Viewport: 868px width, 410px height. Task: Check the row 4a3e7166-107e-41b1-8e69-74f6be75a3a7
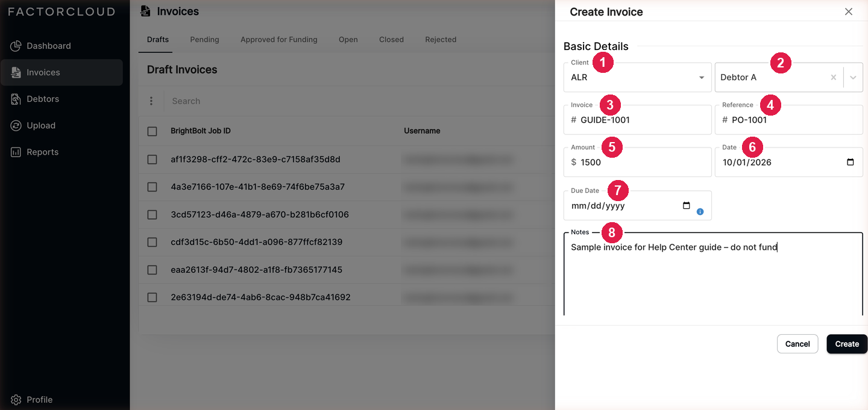[152, 187]
